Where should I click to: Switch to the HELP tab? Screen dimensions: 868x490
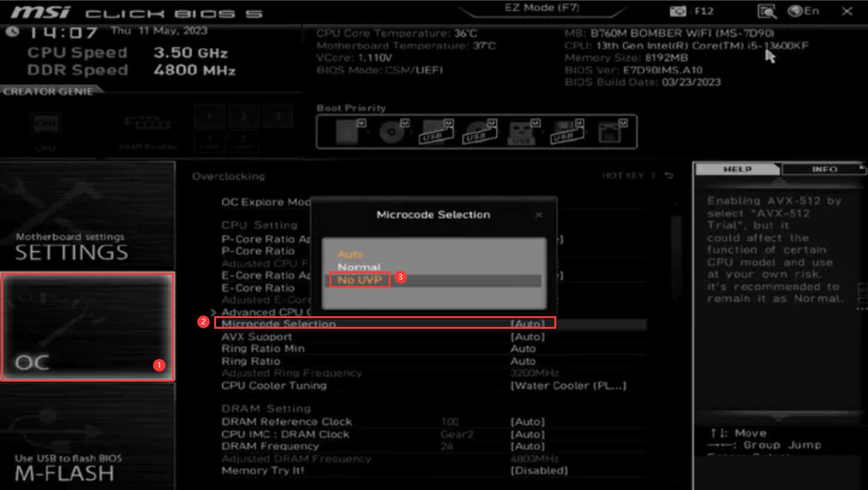[737, 169]
